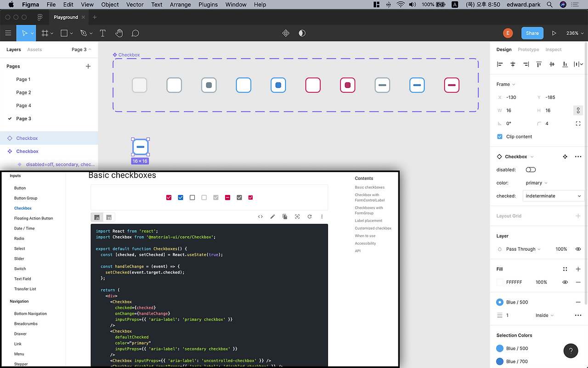Image resolution: width=588 pixels, height=368 pixels.
Task: Align selection to the top
Action: (x=539, y=64)
